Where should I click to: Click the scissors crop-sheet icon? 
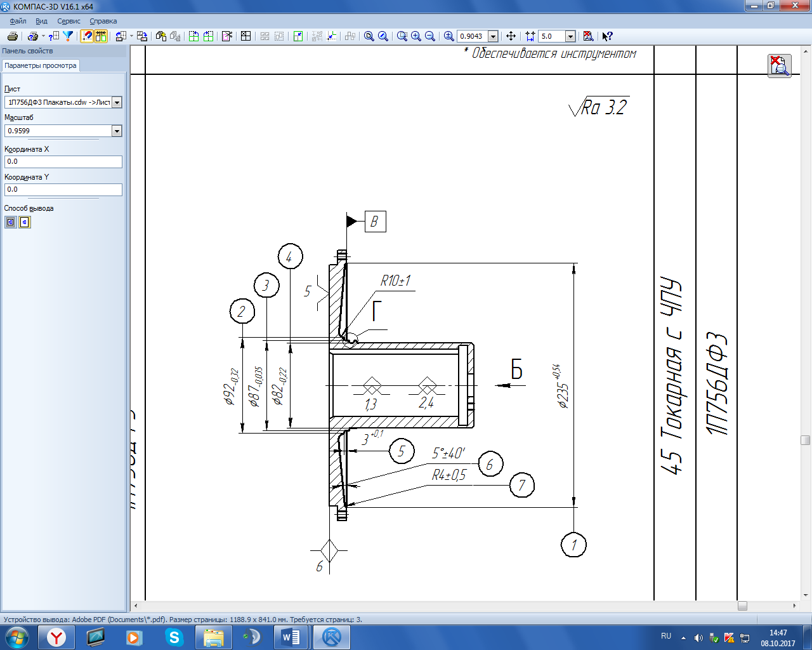(227, 36)
